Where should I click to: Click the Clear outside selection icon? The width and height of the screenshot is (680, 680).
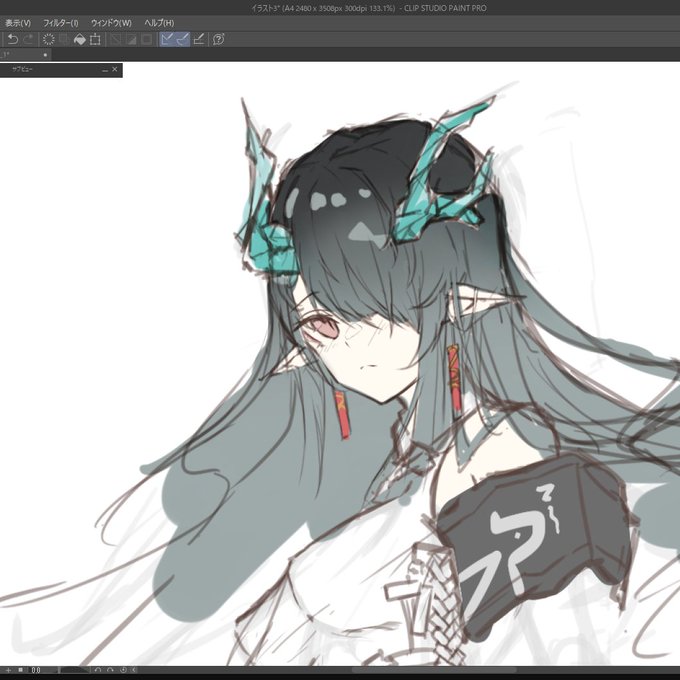click(x=64, y=39)
